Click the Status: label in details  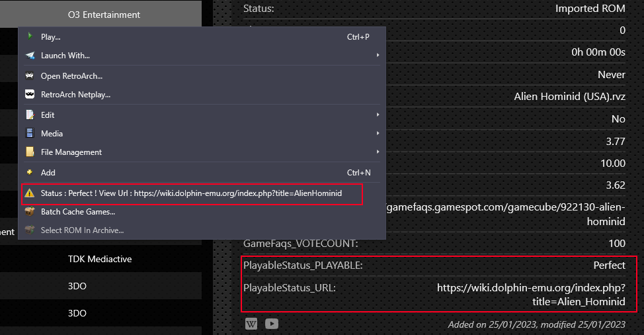tap(259, 8)
